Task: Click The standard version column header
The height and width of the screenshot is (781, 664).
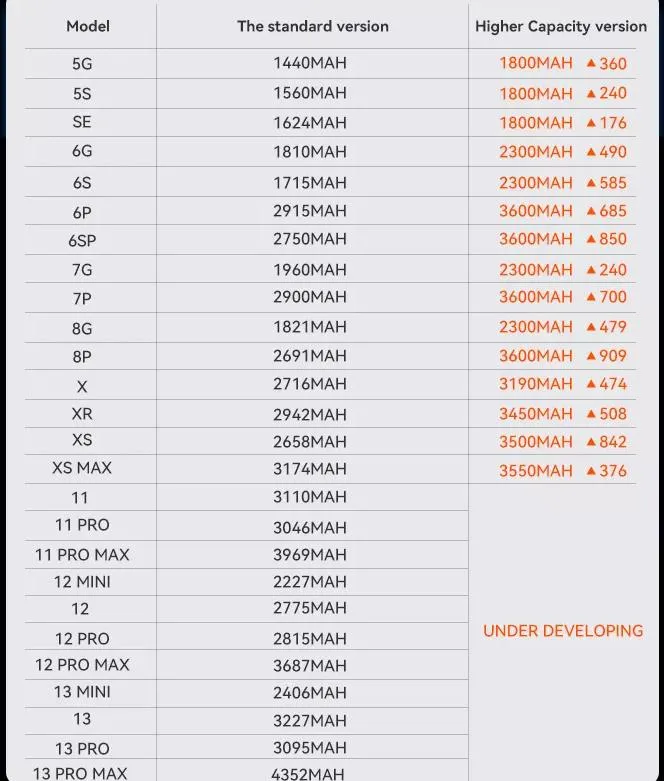Action: [x=312, y=26]
